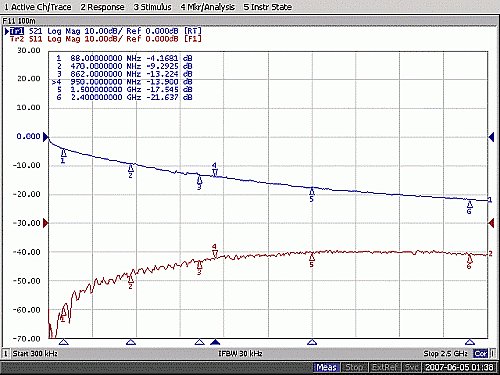Click the blue S21 reference level arrow on left

coord(46,137)
